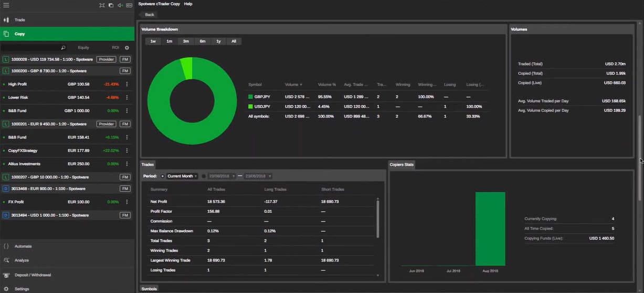This screenshot has height=293, width=644.
Task: Open three-dot menu for High Profit strategy
Action: (127, 84)
